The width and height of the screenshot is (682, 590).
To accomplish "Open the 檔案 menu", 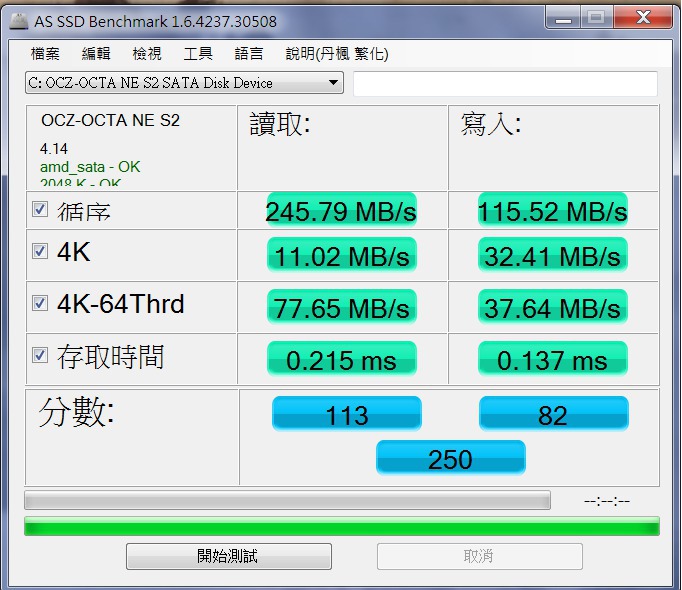I will tap(45, 54).
